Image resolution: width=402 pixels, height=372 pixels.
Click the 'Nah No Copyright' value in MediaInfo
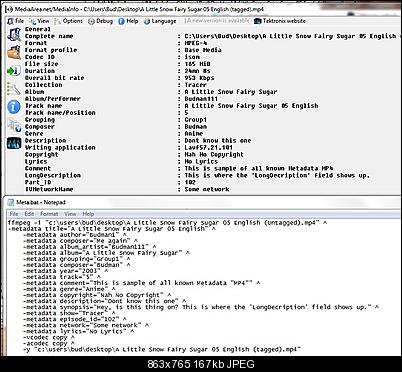(214, 155)
